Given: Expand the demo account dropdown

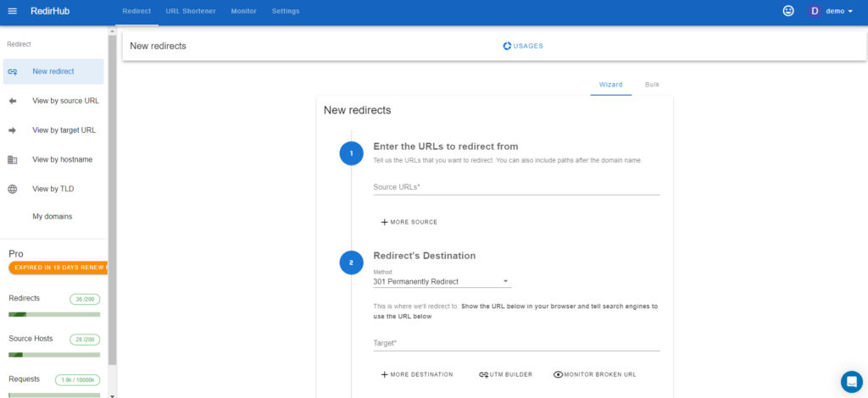Looking at the screenshot, I should click(839, 11).
